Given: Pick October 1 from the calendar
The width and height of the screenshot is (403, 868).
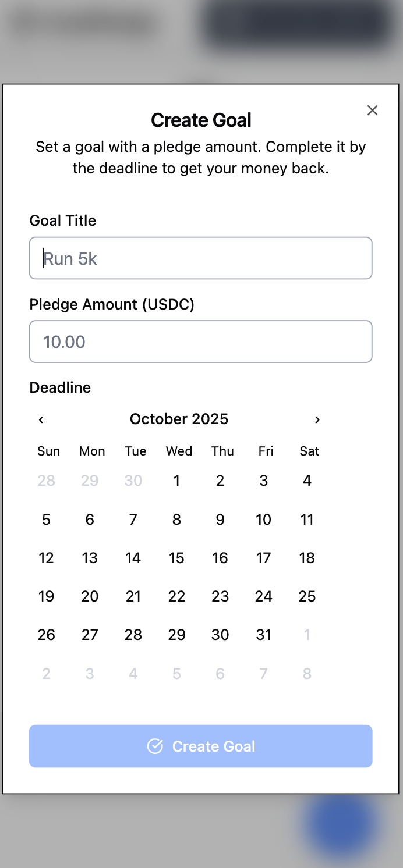Looking at the screenshot, I should tap(176, 481).
